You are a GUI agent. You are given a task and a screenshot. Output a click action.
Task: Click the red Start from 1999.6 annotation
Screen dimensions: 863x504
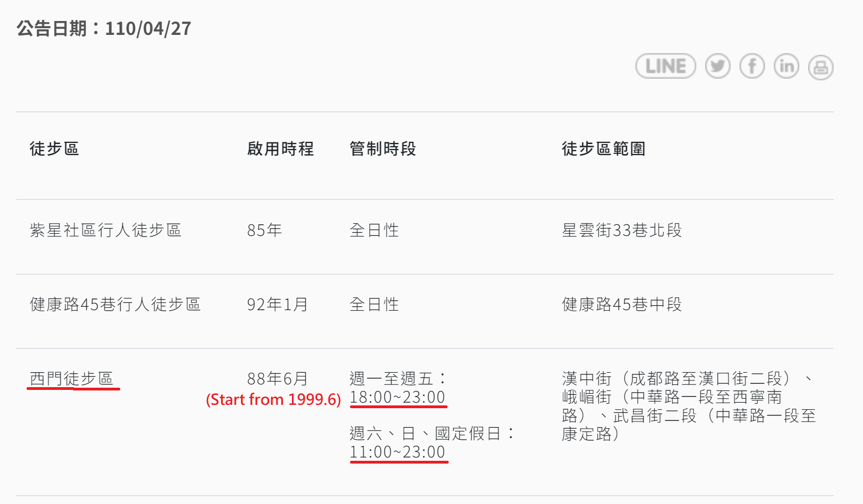tap(274, 399)
